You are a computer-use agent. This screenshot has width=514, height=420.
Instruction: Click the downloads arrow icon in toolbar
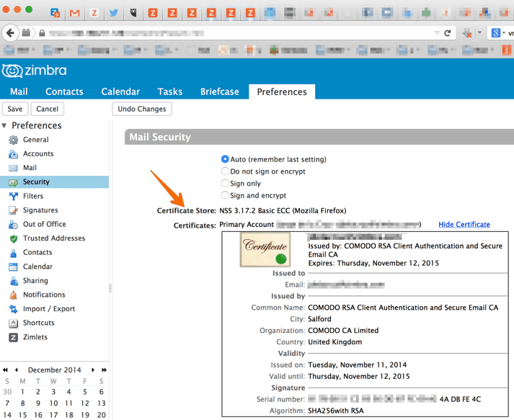[x=467, y=32]
